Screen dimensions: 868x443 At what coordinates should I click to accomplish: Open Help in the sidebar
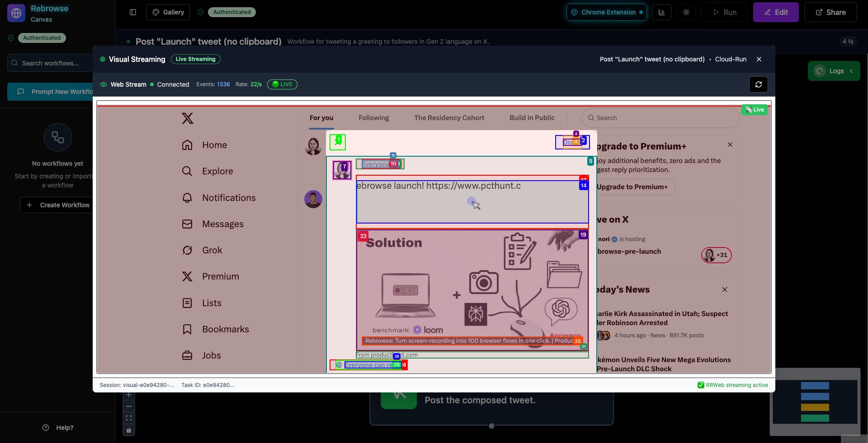tap(57, 428)
